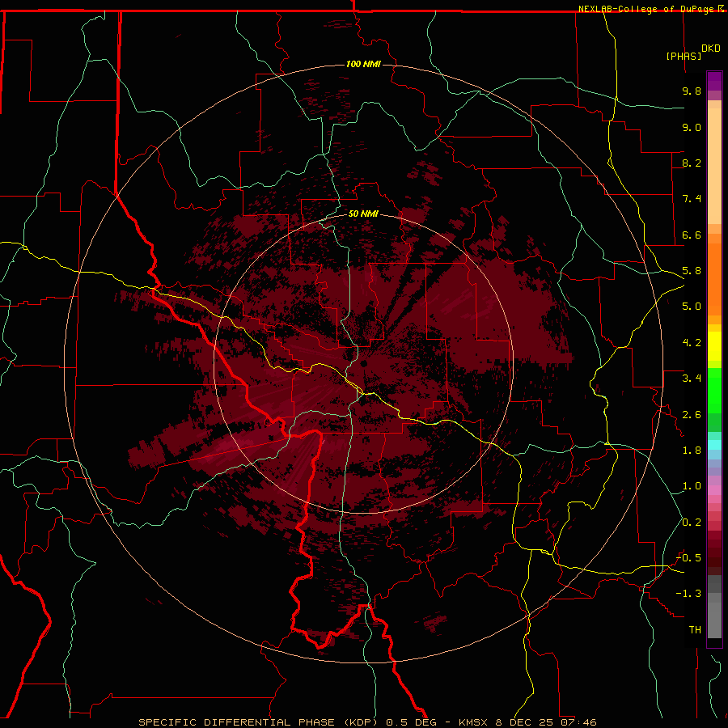Screen dimensions: 728x728
Task: Click the 5.0 color scale value
Action: pos(692,307)
